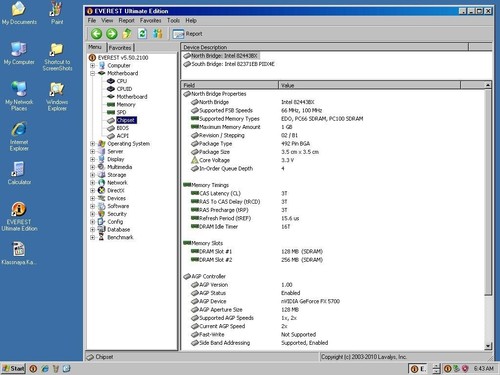The width and height of the screenshot is (500, 375).
Task: Select the SPD tree item
Action: pyautogui.click(x=121, y=112)
